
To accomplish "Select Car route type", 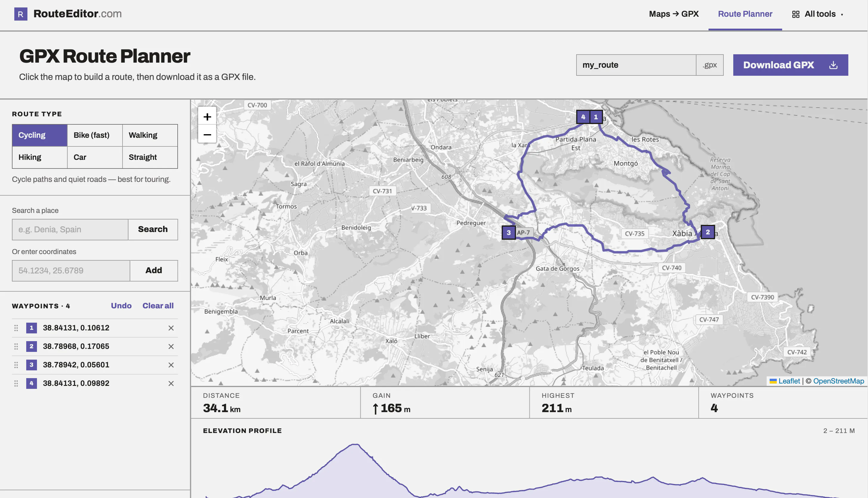I will coord(95,157).
